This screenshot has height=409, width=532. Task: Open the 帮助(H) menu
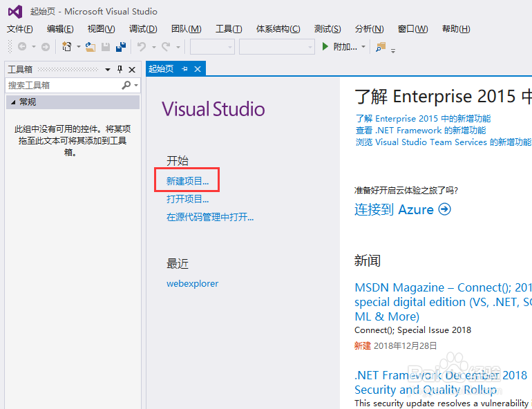point(456,29)
